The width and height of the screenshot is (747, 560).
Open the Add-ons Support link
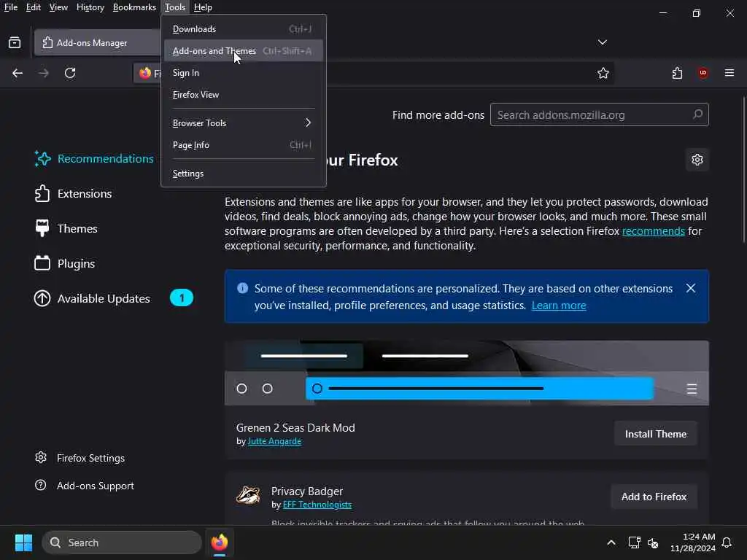pyautogui.click(x=85, y=486)
